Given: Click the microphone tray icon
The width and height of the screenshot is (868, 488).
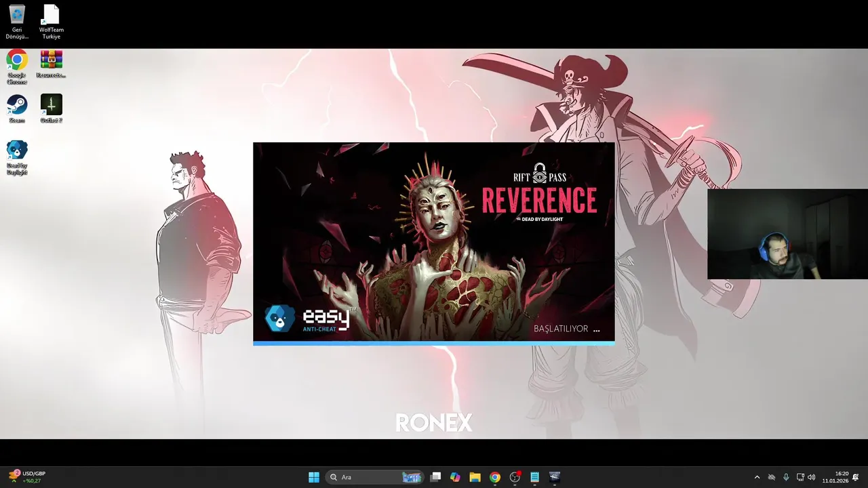Looking at the screenshot, I should tap(786, 477).
